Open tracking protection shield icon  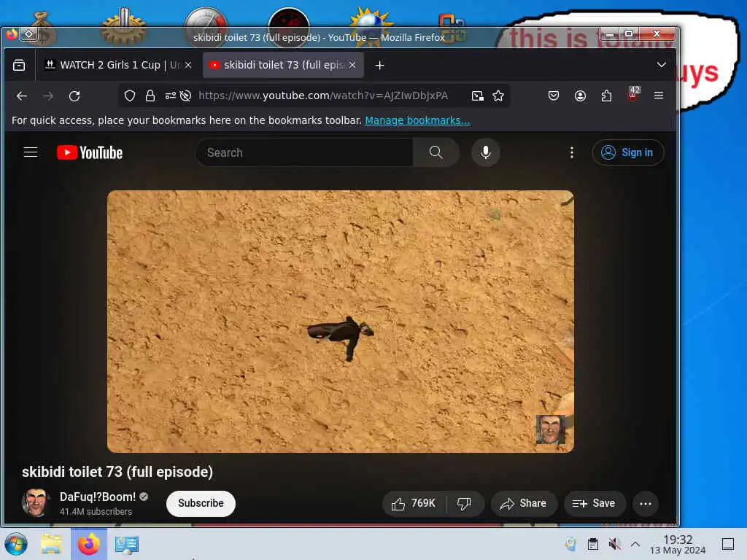click(x=130, y=96)
